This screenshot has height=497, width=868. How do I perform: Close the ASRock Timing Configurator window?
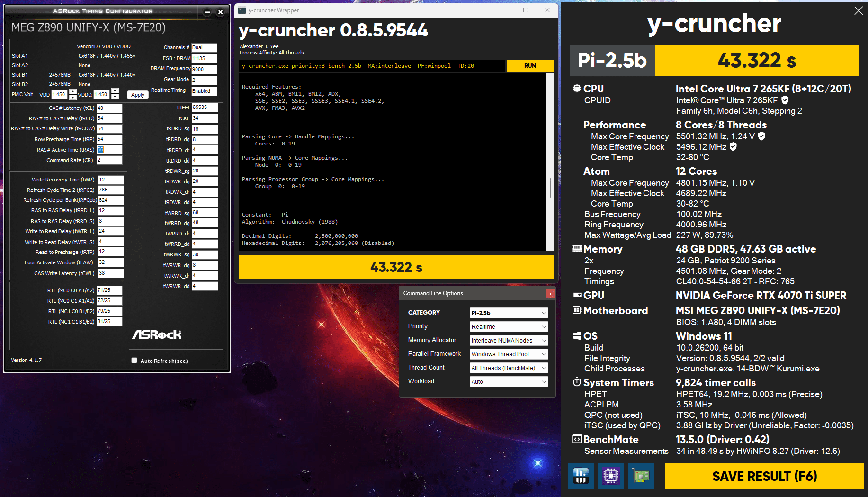pyautogui.click(x=220, y=12)
